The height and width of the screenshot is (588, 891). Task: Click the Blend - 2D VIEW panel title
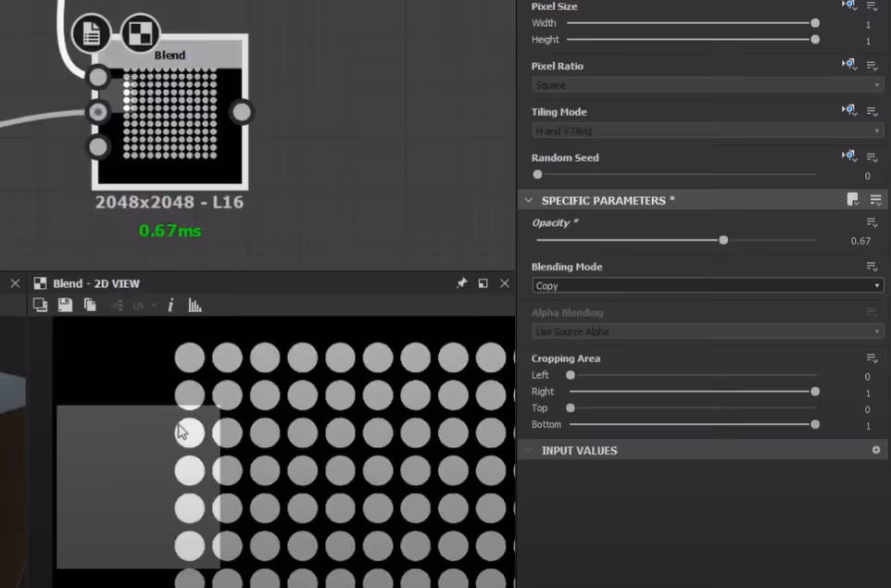96,283
